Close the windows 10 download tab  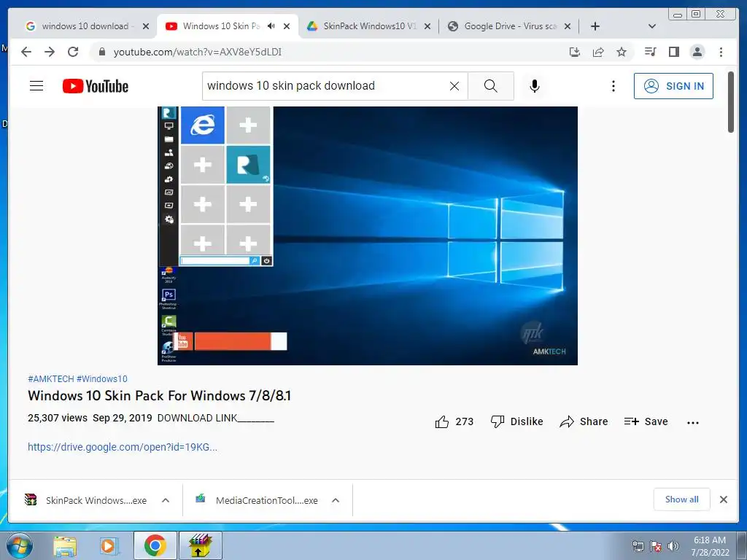(146, 27)
